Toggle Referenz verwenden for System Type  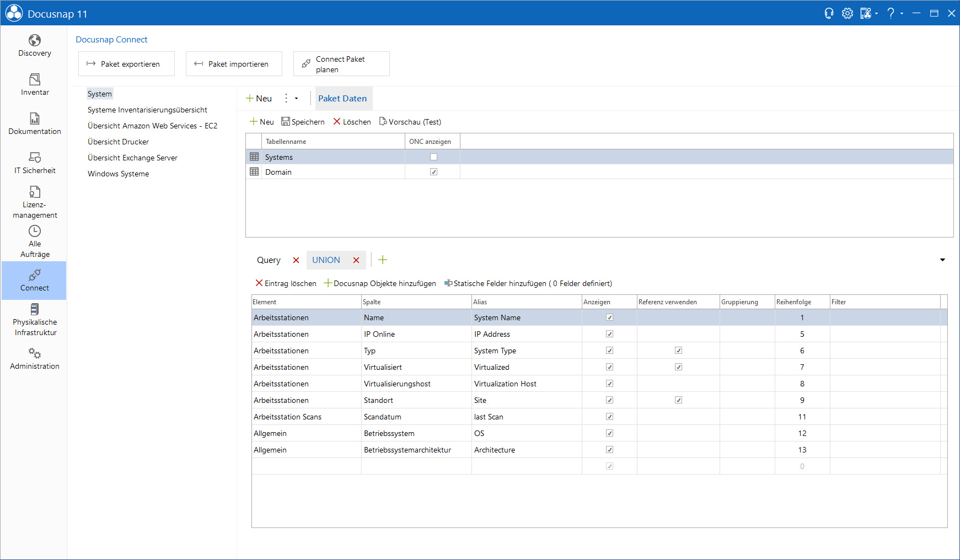tap(678, 351)
